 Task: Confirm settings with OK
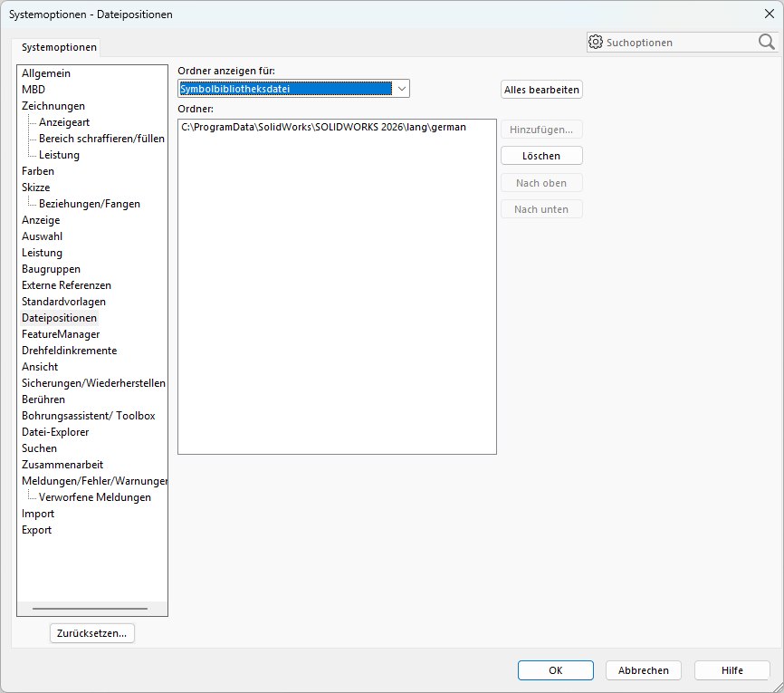click(x=555, y=670)
